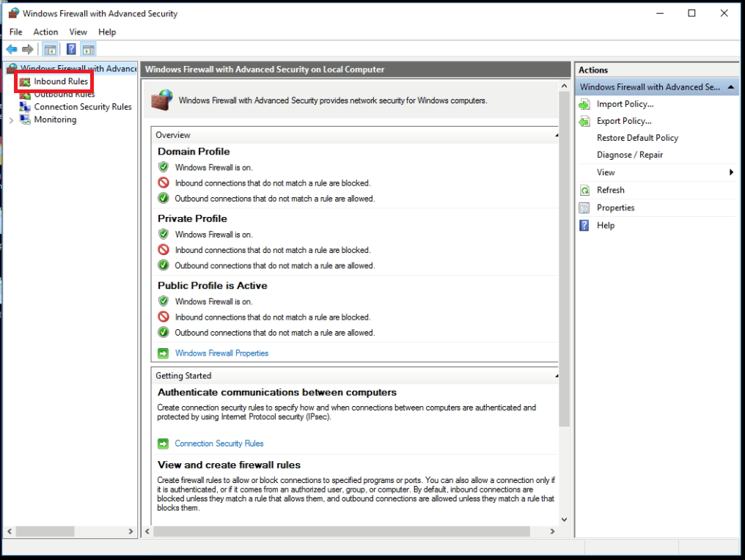This screenshot has width=745, height=560.
Task: Collapse the Overview section
Action: pyautogui.click(x=555, y=136)
